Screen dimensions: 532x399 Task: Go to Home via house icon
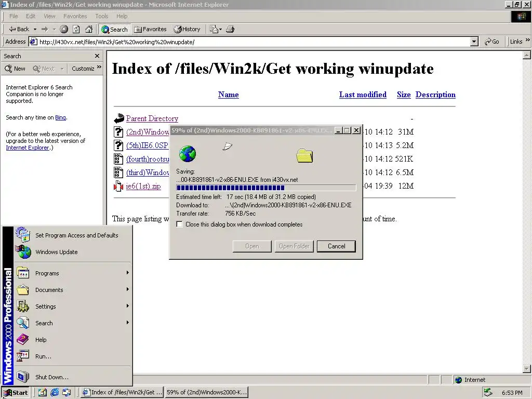pyautogui.click(x=89, y=29)
